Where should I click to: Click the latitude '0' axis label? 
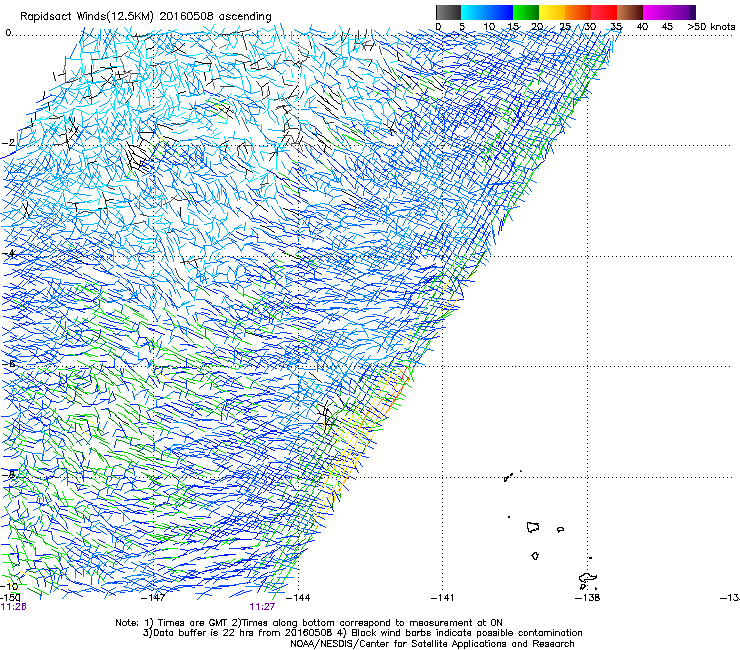coord(8,33)
